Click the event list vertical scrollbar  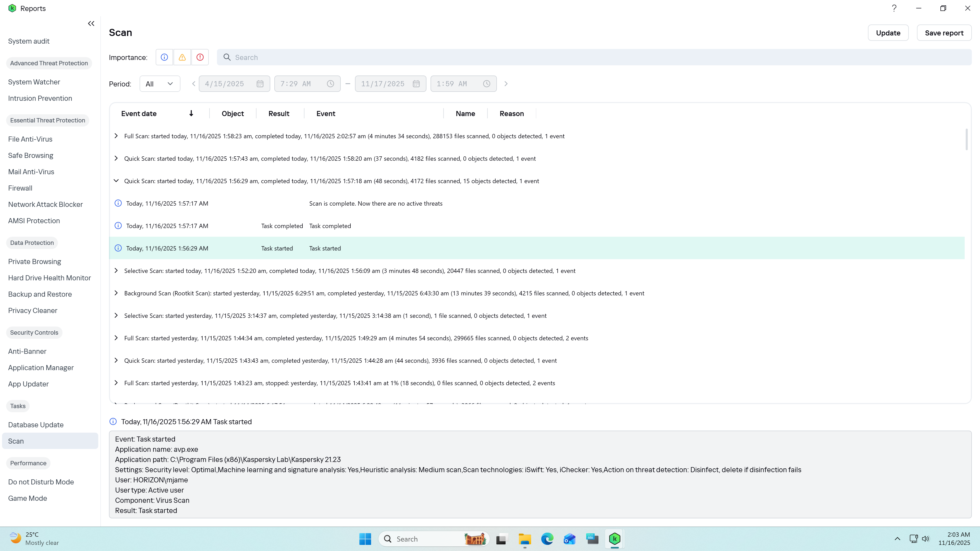[967, 139]
